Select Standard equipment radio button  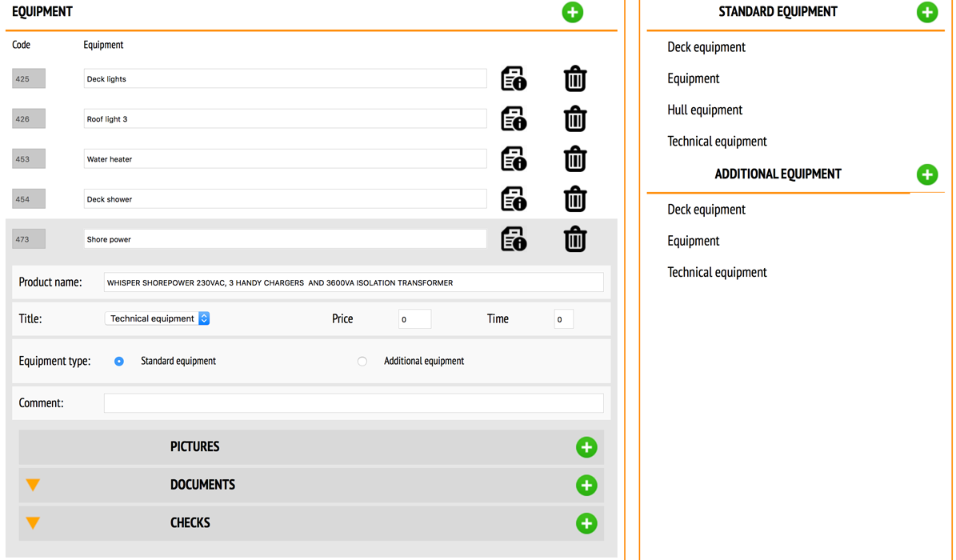[x=119, y=362]
